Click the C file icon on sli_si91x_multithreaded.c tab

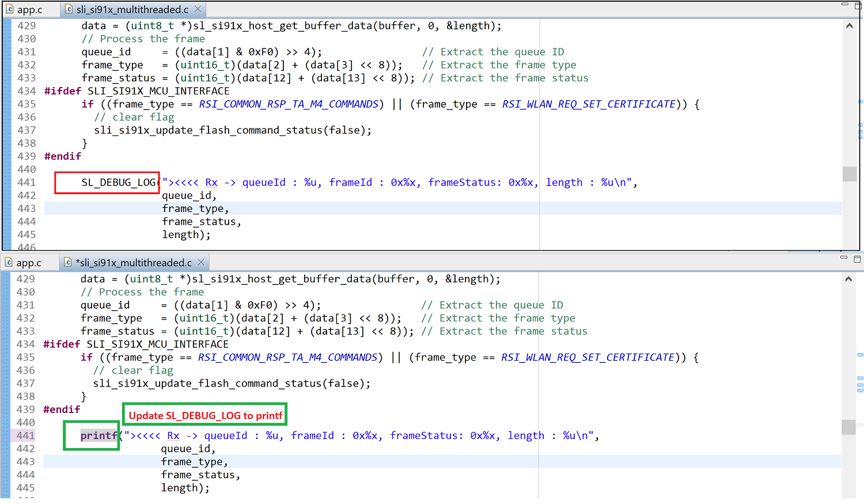[x=69, y=9]
